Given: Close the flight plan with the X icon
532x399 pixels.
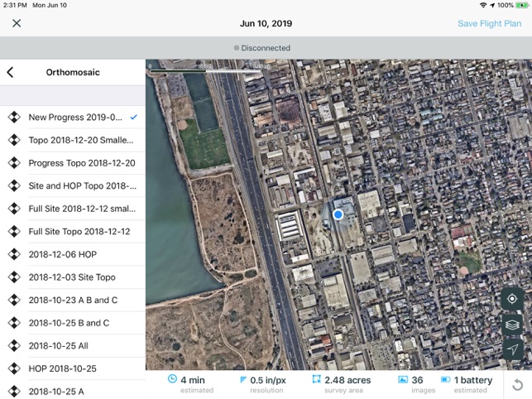Looking at the screenshot, I should point(17,23).
